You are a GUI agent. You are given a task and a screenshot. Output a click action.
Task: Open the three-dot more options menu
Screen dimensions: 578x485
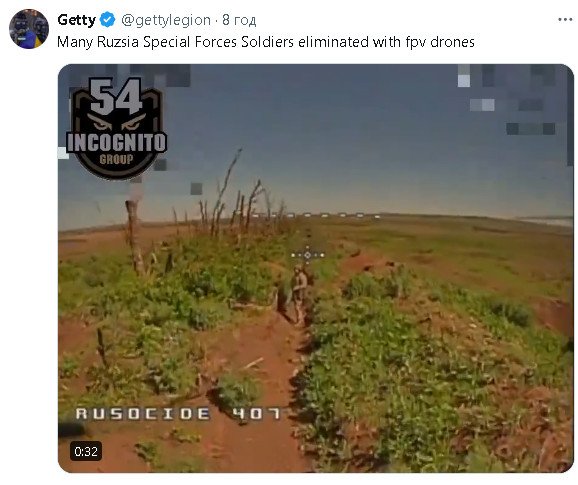click(x=565, y=20)
